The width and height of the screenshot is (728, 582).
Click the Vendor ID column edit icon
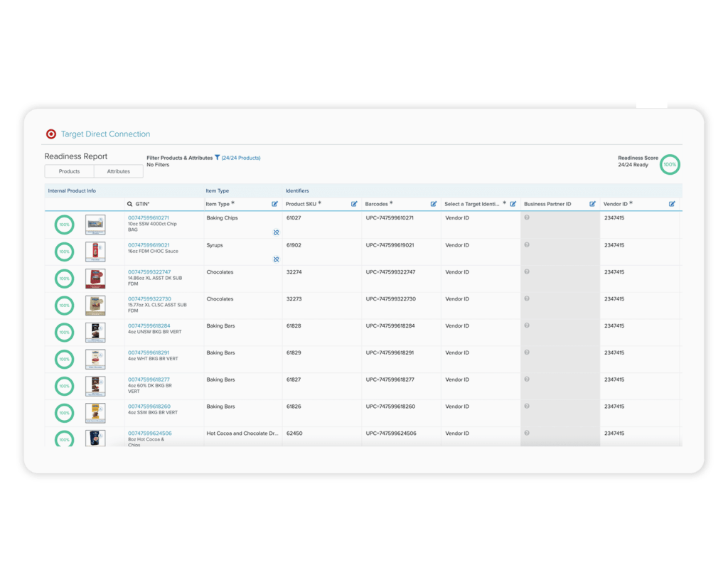point(672,204)
